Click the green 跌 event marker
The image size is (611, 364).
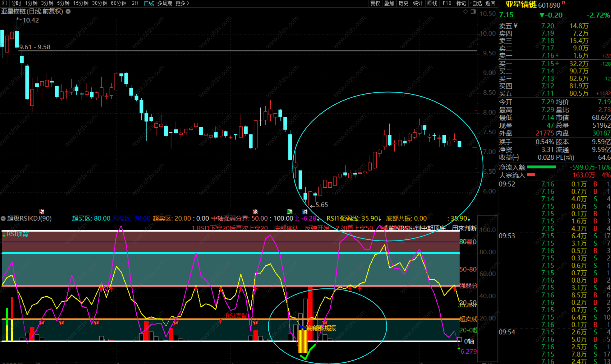click(290, 212)
